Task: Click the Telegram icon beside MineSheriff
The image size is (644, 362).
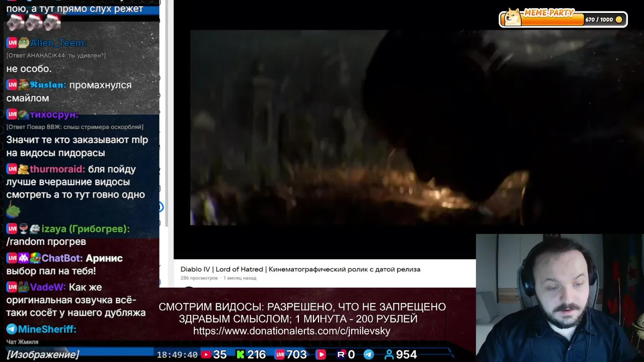Action: [11, 329]
